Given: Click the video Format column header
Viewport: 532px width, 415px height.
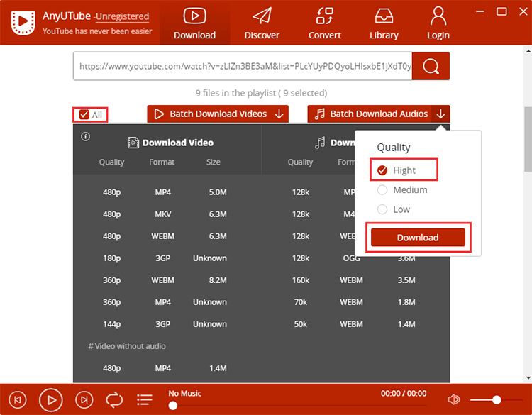Looking at the screenshot, I should coord(162,162).
